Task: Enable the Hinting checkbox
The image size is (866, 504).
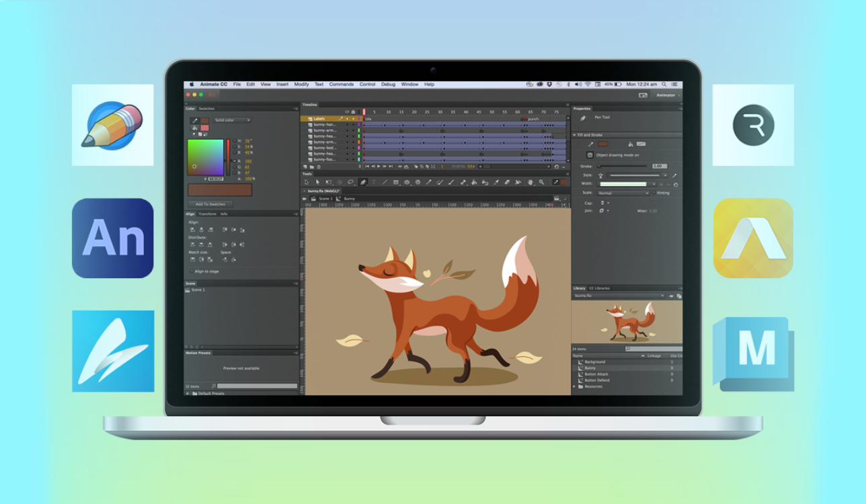Action: coord(653,193)
